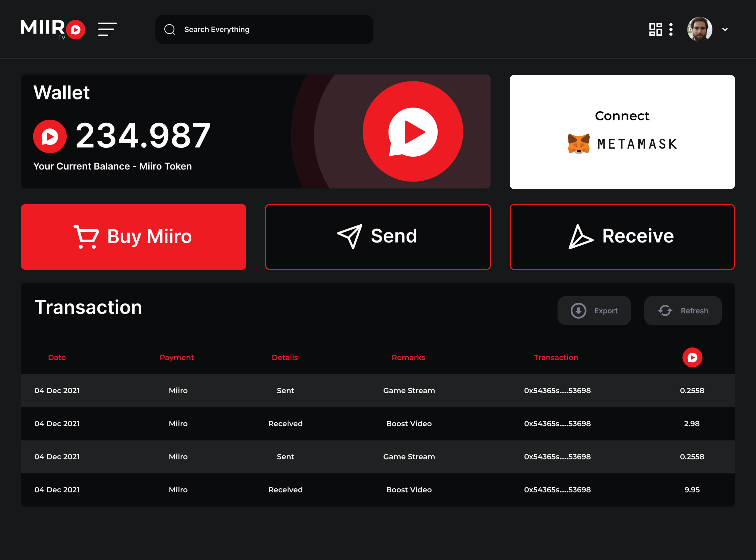The height and width of the screenshot is (560, 756).
Task: Export the transaction list
Action: coord(594,310)
